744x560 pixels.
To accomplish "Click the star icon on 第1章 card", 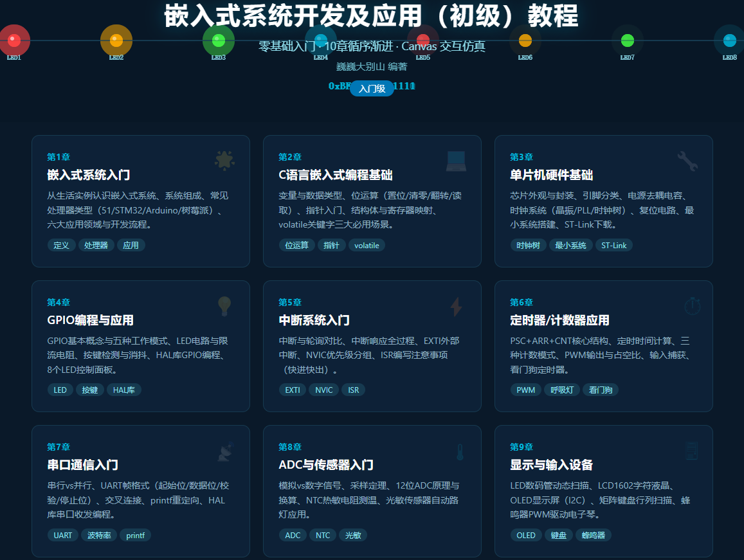I will click(224, 160).
